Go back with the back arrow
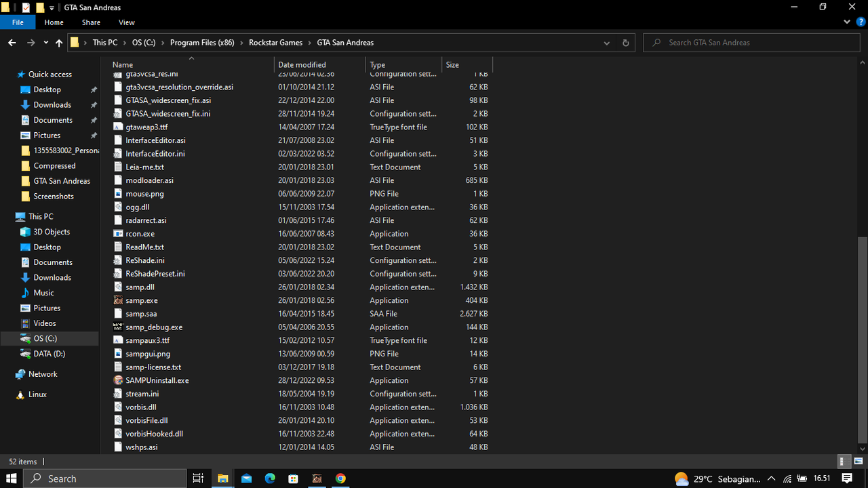Image resolution: width=868 pixels, height=488 pixels. tap(12, 43)
